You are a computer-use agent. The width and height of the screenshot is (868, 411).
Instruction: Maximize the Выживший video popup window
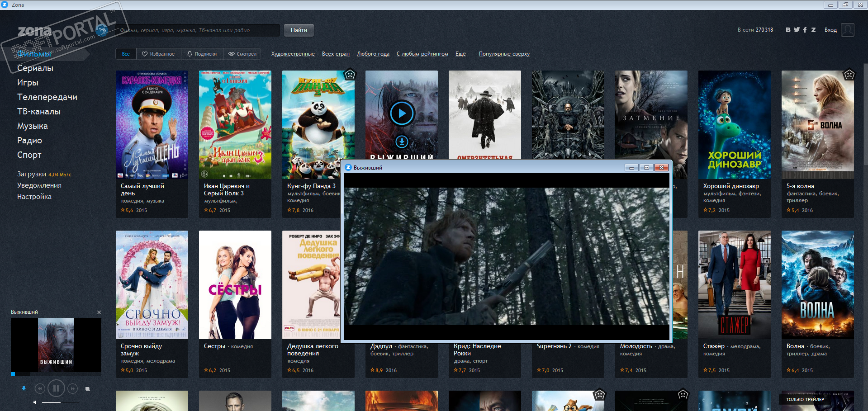pos(646,168)
